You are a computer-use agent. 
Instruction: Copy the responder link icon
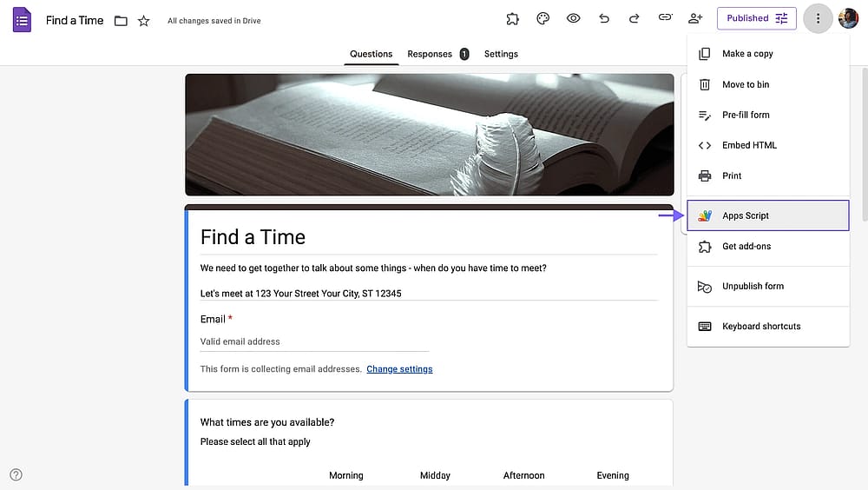pyautogui.click(x=665, y=17)
